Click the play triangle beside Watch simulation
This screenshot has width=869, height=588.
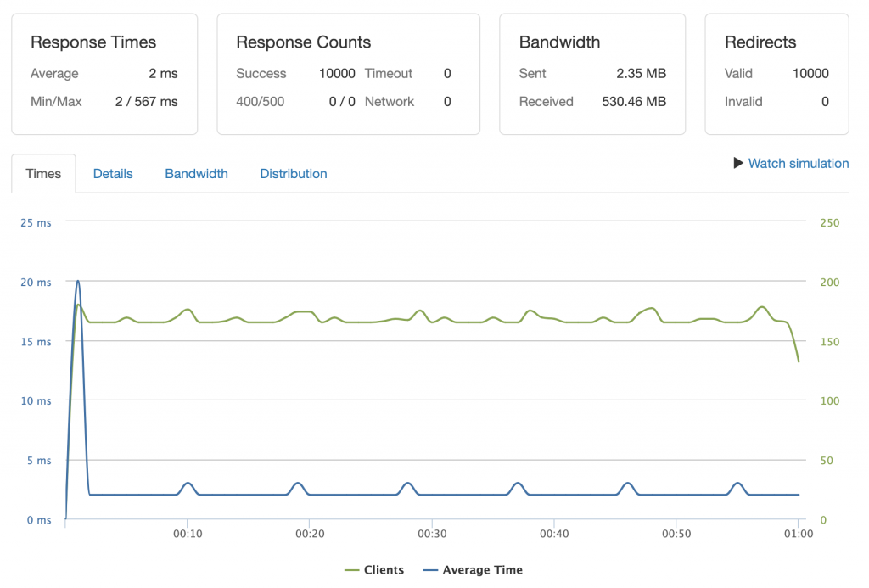(737, 163)
